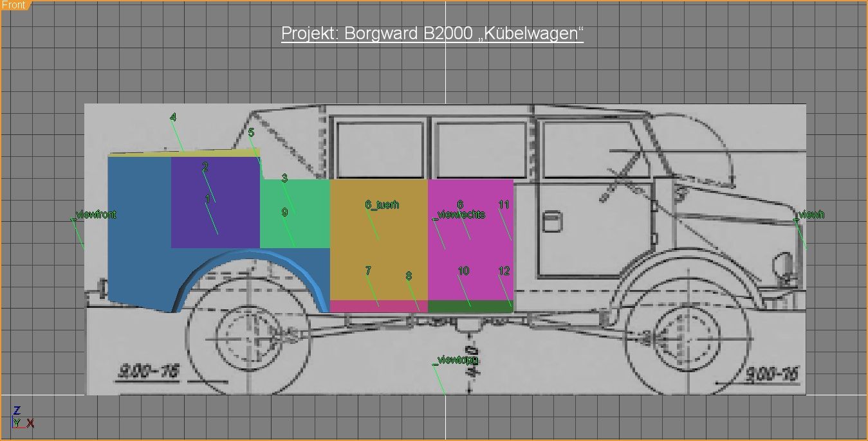868x441 pixels.
Task: Click the purple hood side panel
Action: pyautogui.click(x=215, y=202)
